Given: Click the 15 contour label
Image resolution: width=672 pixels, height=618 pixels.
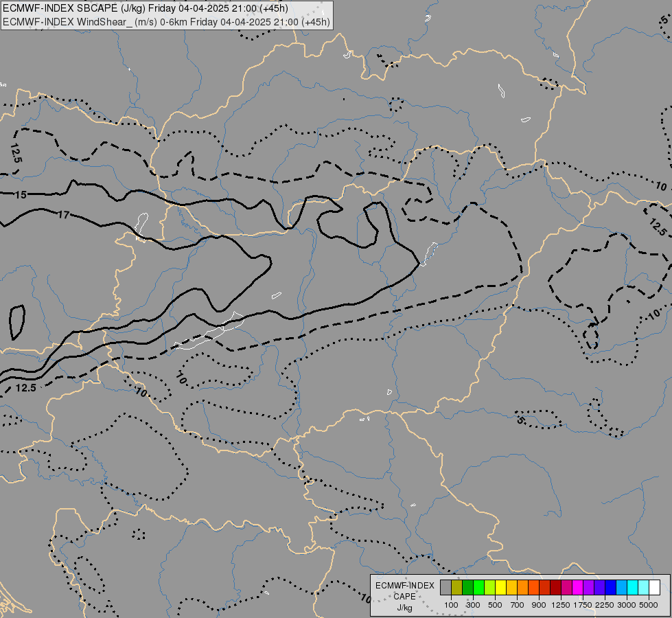Looking at the screenshot, I should [x=21, y=195].
